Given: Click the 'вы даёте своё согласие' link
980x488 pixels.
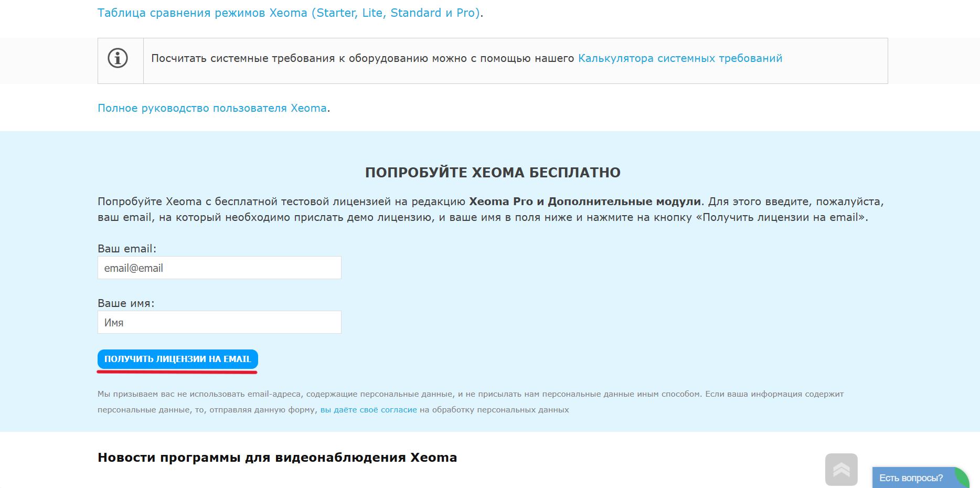Looking at the screenshot, I should 368,410.
